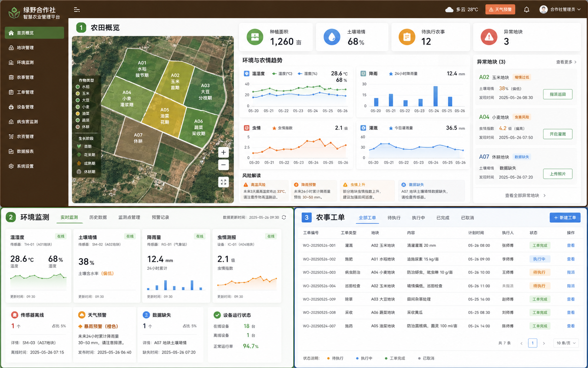This screenshot has width=588, height=368.
Task: Click the 环境监测 sidebar icon
Action: click(11, 62)
